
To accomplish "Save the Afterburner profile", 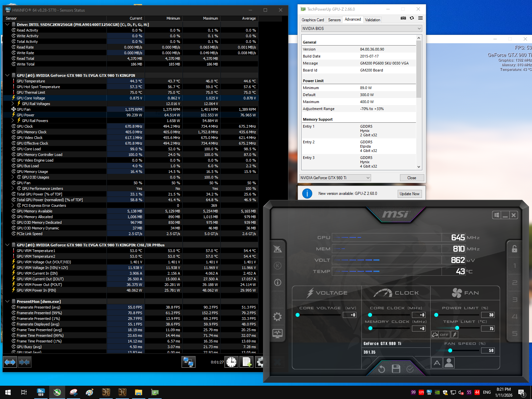I will (x=396, y=368).
